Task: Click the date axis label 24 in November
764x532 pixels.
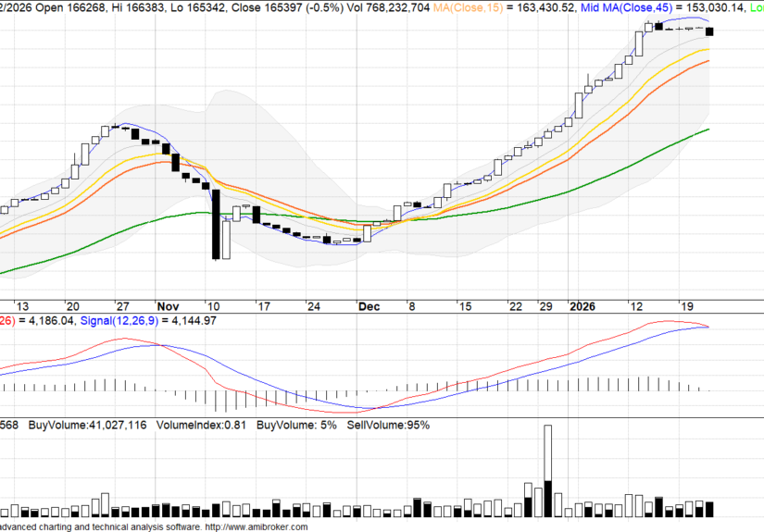Action: (314, 306)
